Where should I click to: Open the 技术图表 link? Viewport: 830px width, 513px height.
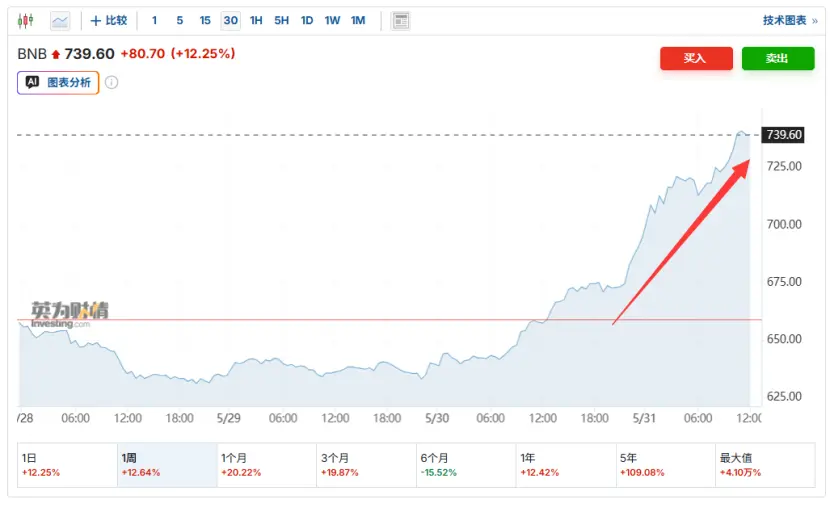coord(784,21)
